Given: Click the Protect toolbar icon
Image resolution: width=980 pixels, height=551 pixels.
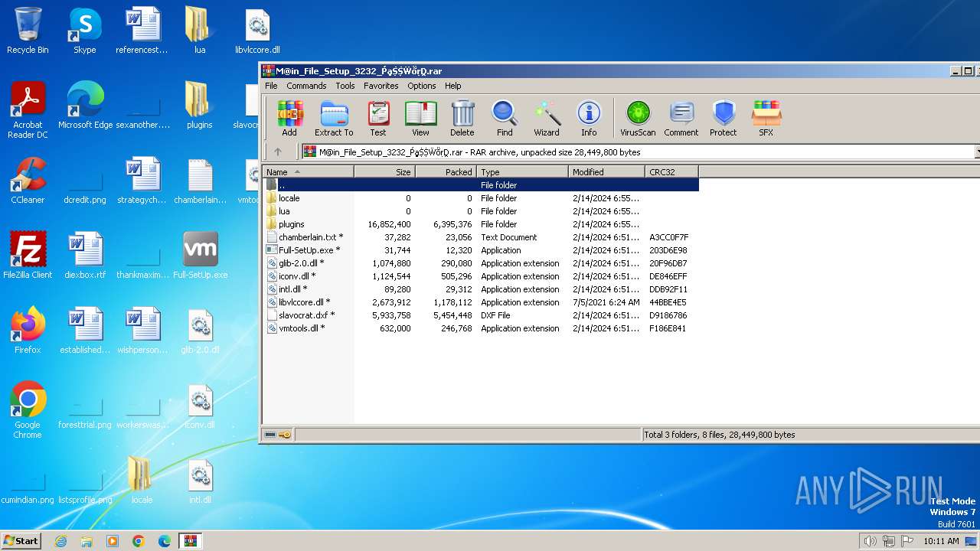Looking at the screenshot, I should click(x=723, y=119).
